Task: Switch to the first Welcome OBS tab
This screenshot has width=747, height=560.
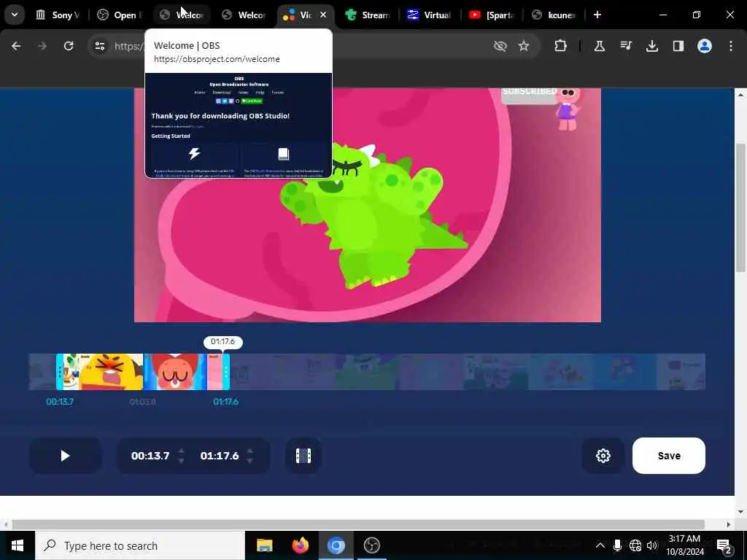Action: pos(182,15)
